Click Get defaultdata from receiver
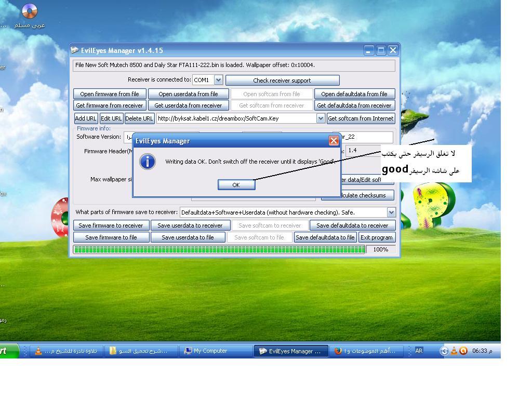 point(354,105)
